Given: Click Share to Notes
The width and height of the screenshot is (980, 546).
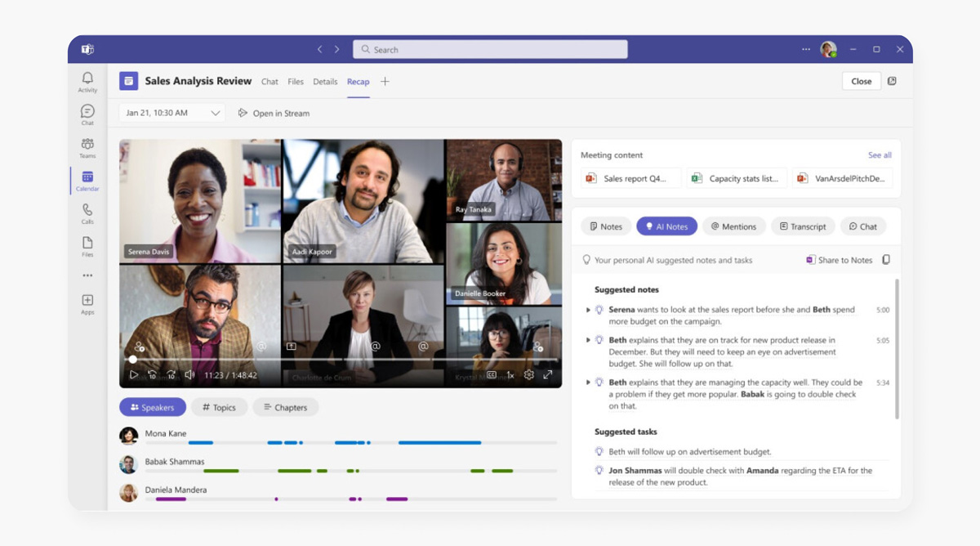Looking at the screenshot, I should (839, 260).
